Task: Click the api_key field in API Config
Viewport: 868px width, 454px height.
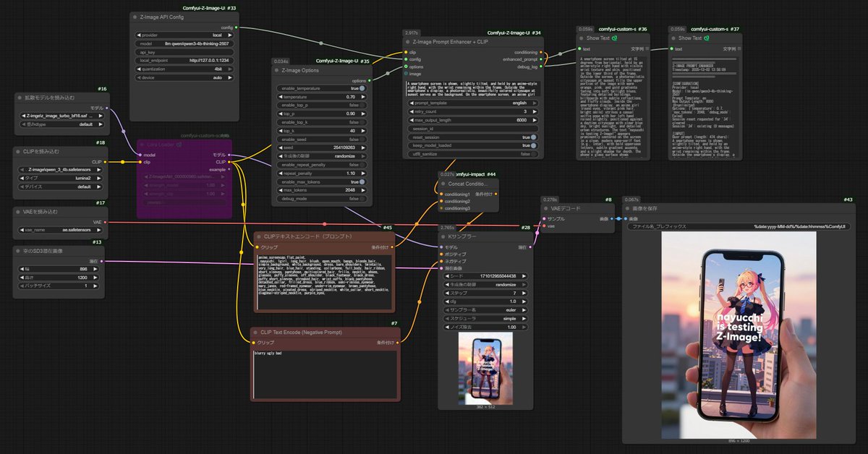Action: 185,52
